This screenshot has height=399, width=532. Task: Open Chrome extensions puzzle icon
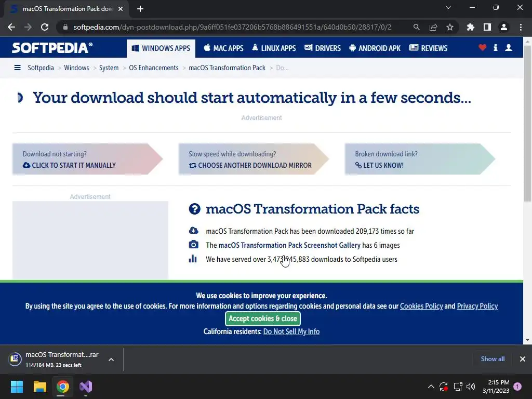[x=470, y=27]
